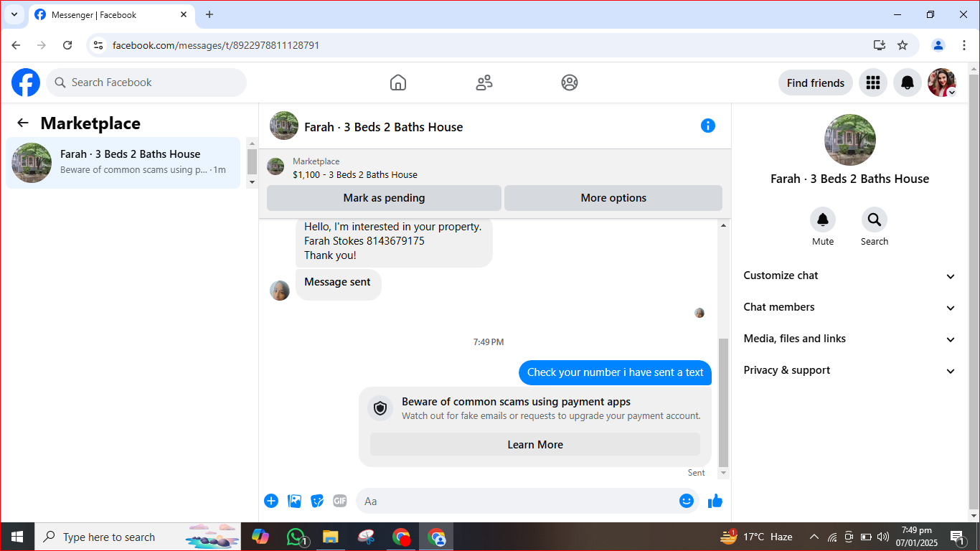Viewport: 980px width, 551px height.
Task: Open File Explorer from taskbar
Action: click(330, 537)
